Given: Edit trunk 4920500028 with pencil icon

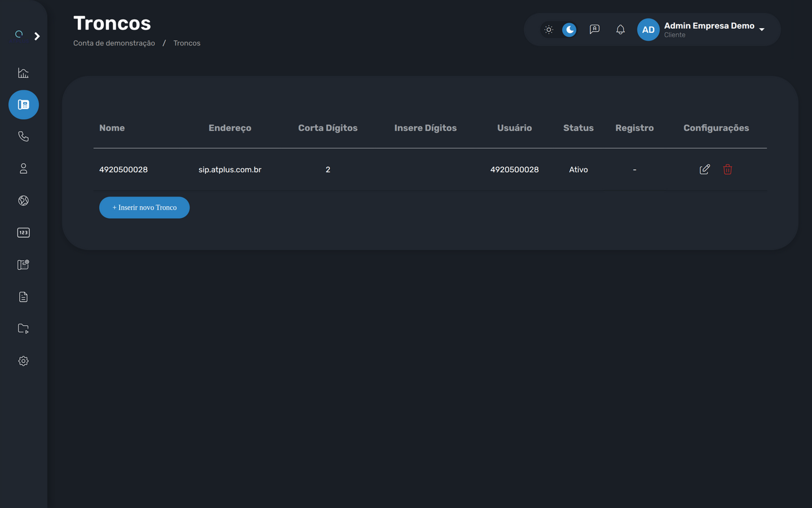Looking at the screenshot, I should (x=705, y=169).
